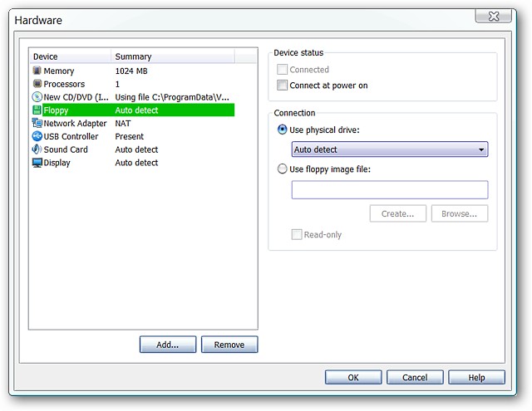The image size is (532, 411).
Task: Click the 1024 MB summary value
Action: 131,71
